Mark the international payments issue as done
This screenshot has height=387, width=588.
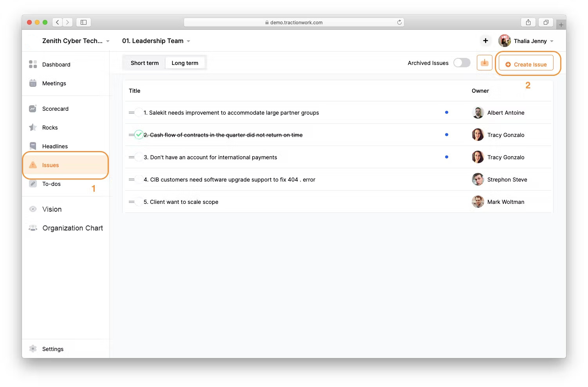[x=139, y=157]
